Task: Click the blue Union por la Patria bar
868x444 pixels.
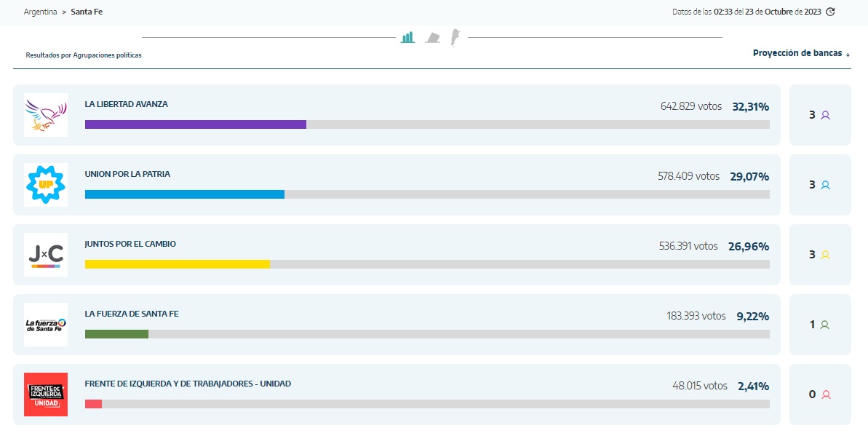Action: [185, 194]
